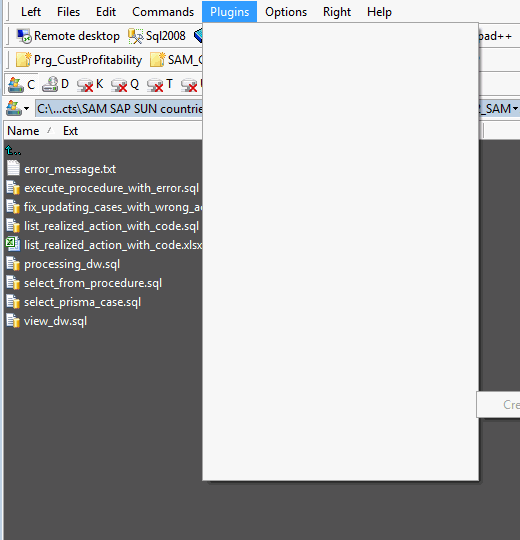Screen dimensions: 520x540
Task: Open the Options menu
Action: [x=286, y=12]
